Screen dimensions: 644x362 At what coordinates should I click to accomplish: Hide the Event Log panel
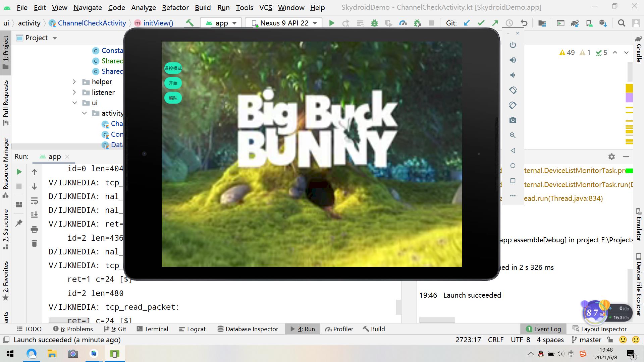(626, 157)
